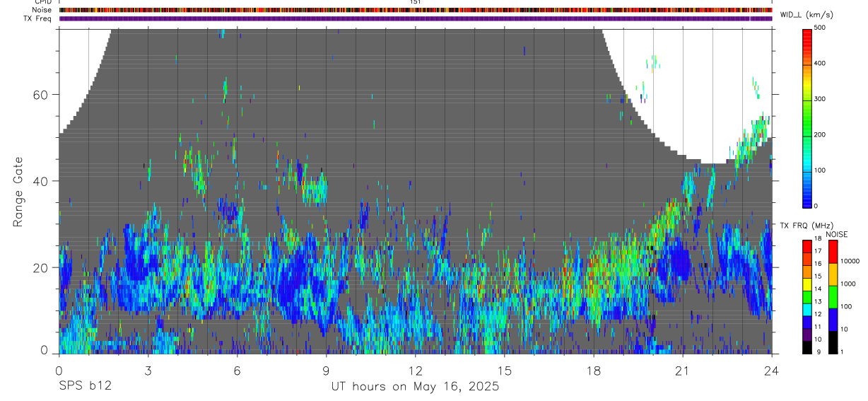This screenshot has width=868, height=401.
Task: Click the 10000 label on NOISE legend
Action: pyautogui.click(x=850, y=262)
